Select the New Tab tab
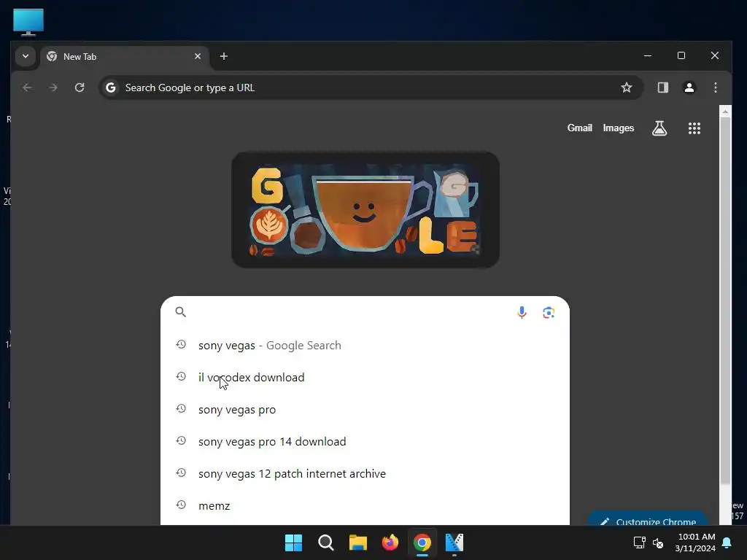The height and width of the screenshot is (560, 747). click(x=125, y=57)
